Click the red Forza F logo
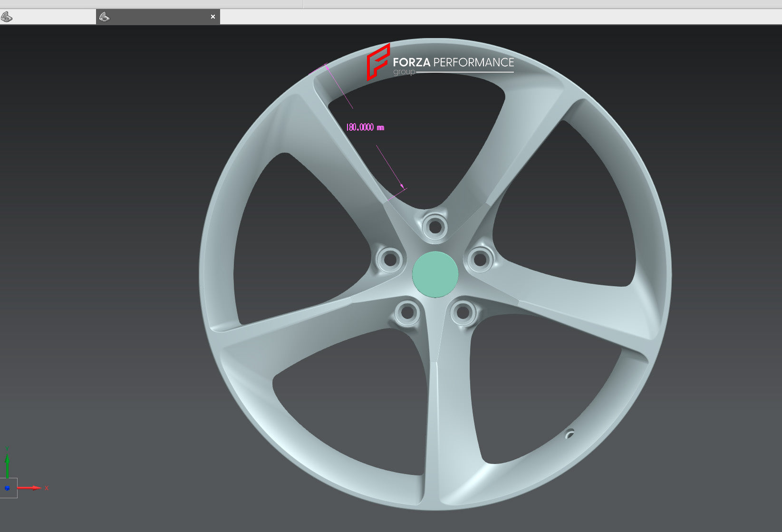 click(x=378, y=62)
